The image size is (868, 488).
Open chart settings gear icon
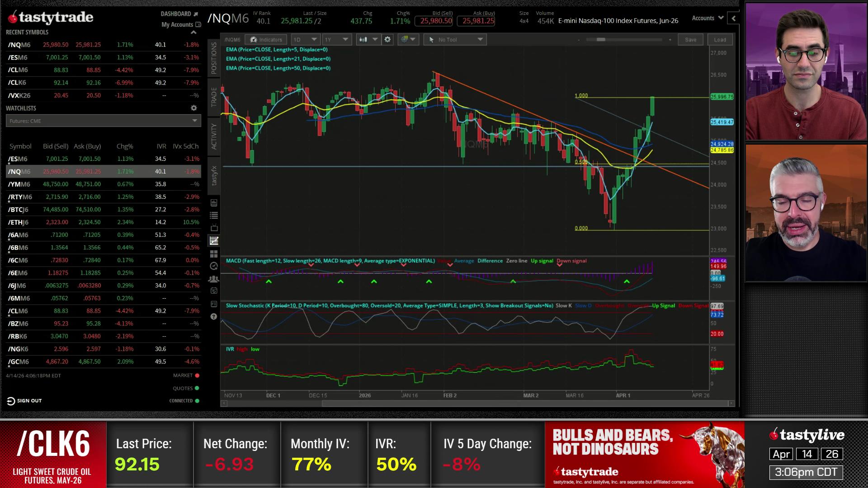coord(387,40)
